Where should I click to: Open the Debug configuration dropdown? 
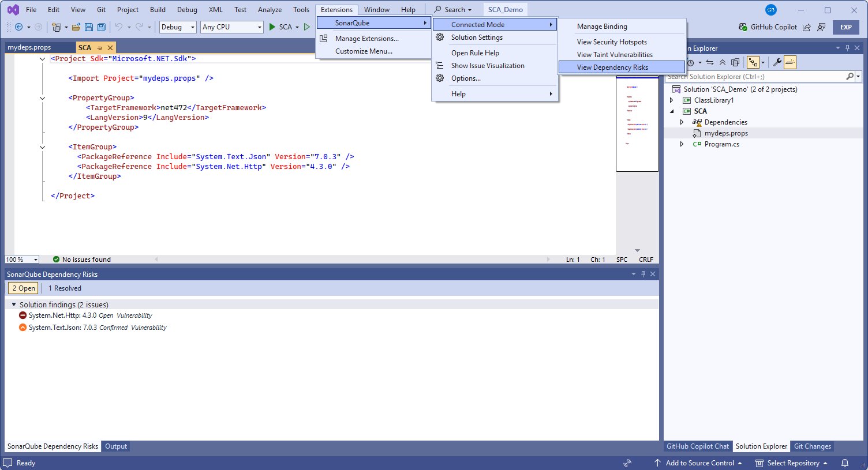178,27
